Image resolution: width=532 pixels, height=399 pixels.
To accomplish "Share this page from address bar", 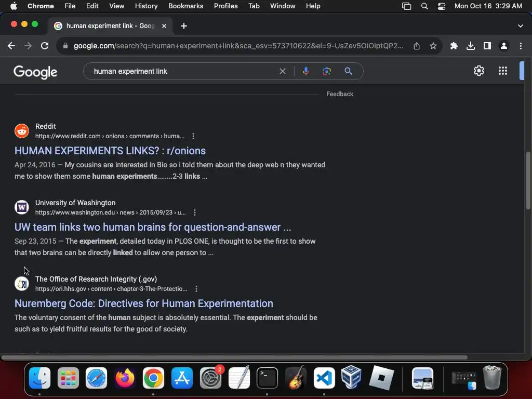I will click(x=417, y=46).
